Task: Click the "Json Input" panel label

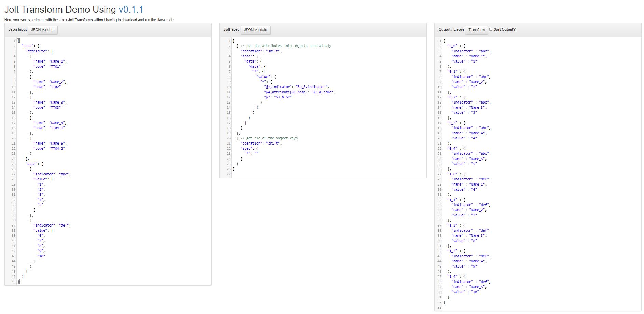Action: coord(17,30)
